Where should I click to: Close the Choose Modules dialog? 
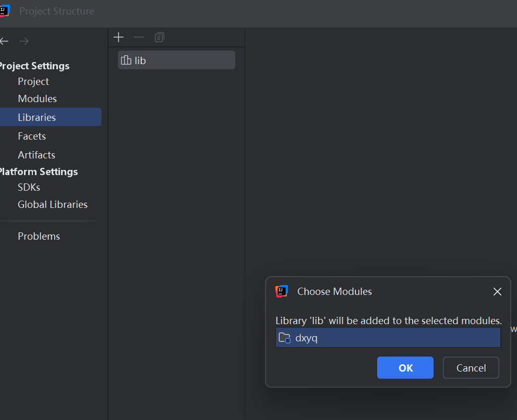[x=497, y=292]
